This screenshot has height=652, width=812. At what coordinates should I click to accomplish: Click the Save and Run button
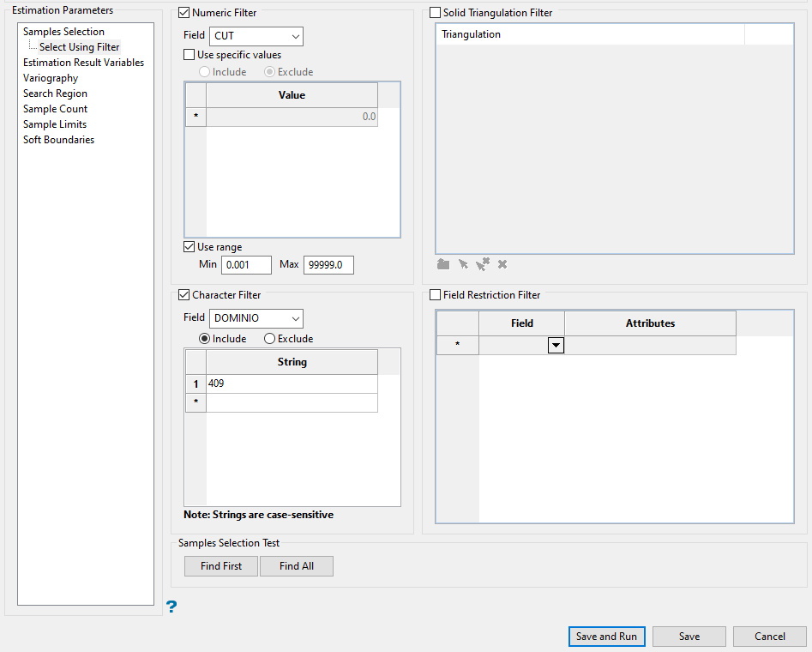click(x=606, y=637)
